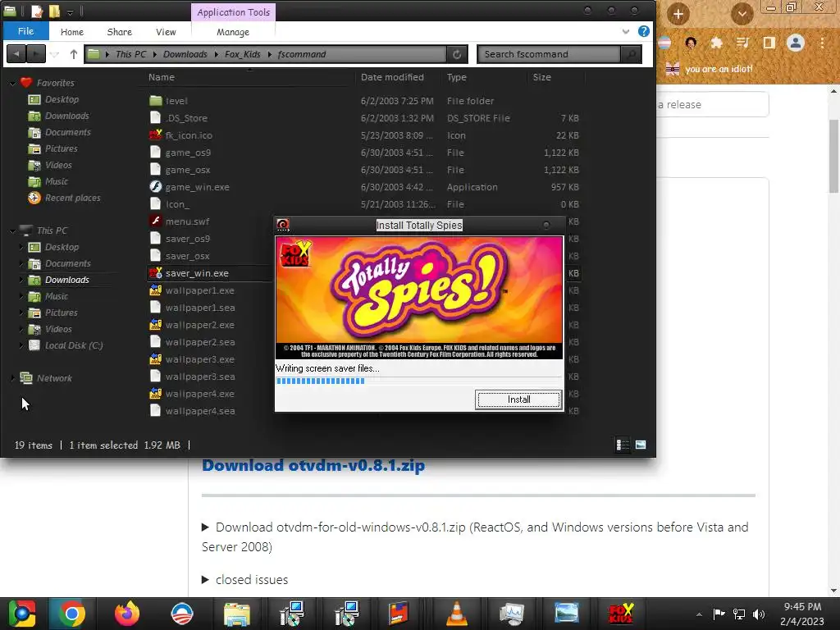Select game_win.exe Flash projector icon
The width and height of the screenshot is (840, 630).
[x=155, y=186]
